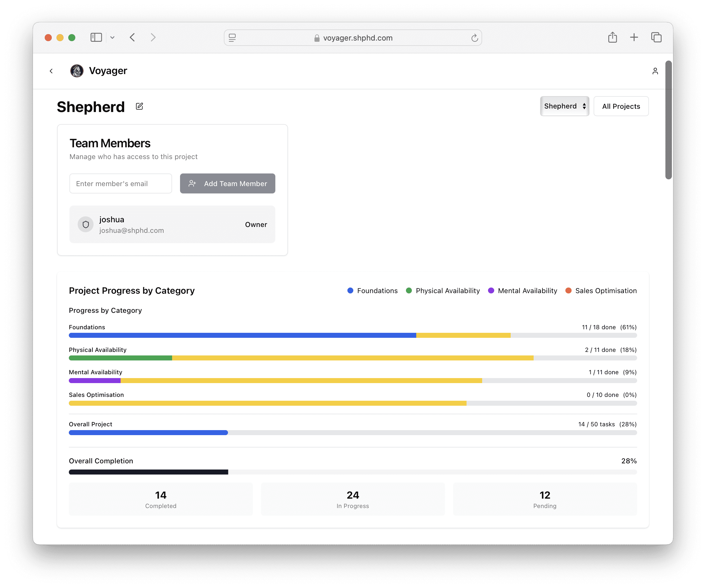Open the user profile icon
The height and width of the screenshot is (588, 706).
coord(655,71)
